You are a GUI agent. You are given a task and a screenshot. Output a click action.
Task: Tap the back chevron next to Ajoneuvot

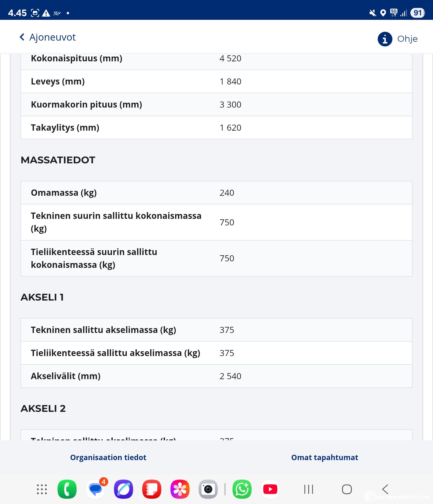point(22,37)
